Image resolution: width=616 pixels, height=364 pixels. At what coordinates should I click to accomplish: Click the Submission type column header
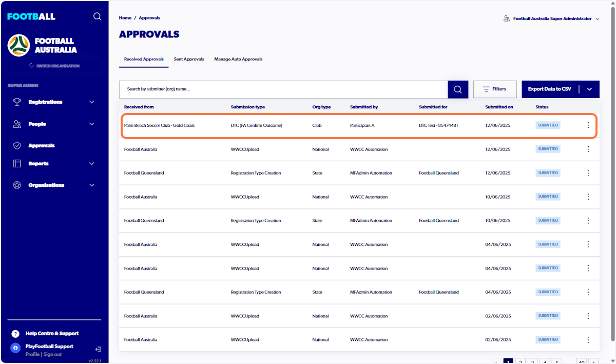(248, 107)
